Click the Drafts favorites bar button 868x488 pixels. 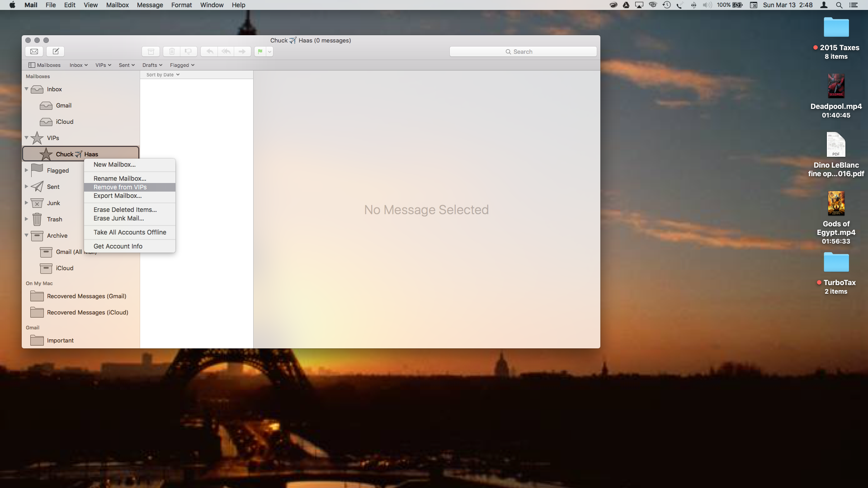click(x=152, y=65)
